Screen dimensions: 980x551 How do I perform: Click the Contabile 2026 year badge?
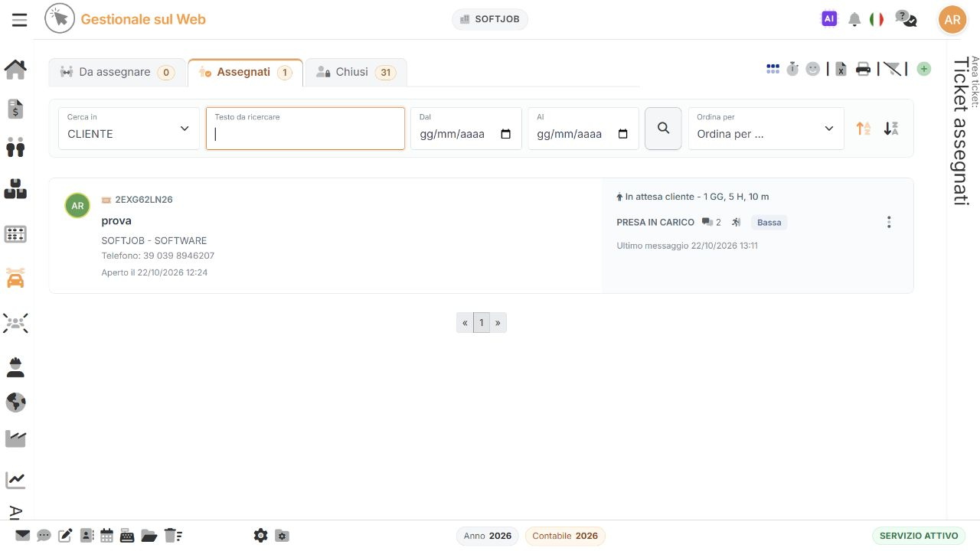(565, 536)
